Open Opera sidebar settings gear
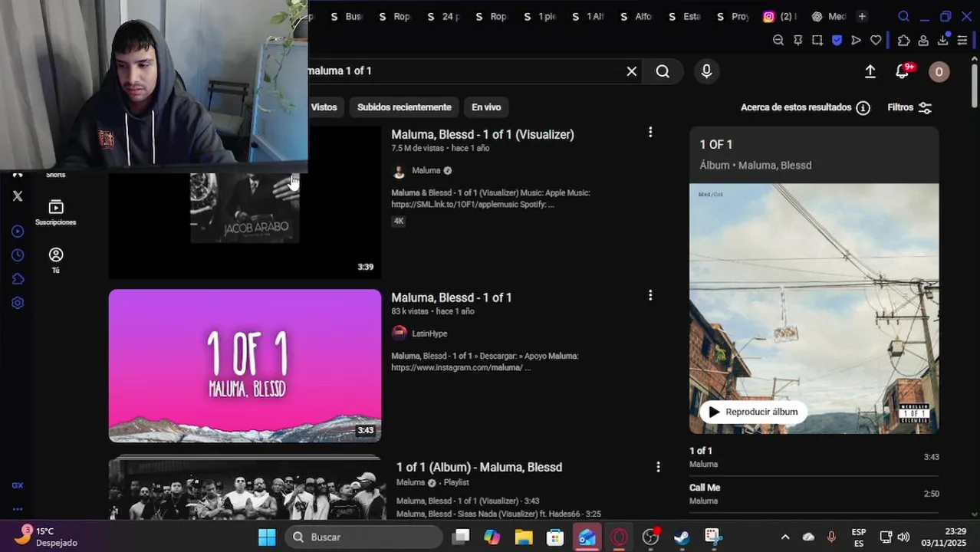This screenshot has height=552, width=980. click(x=18, y=303)
